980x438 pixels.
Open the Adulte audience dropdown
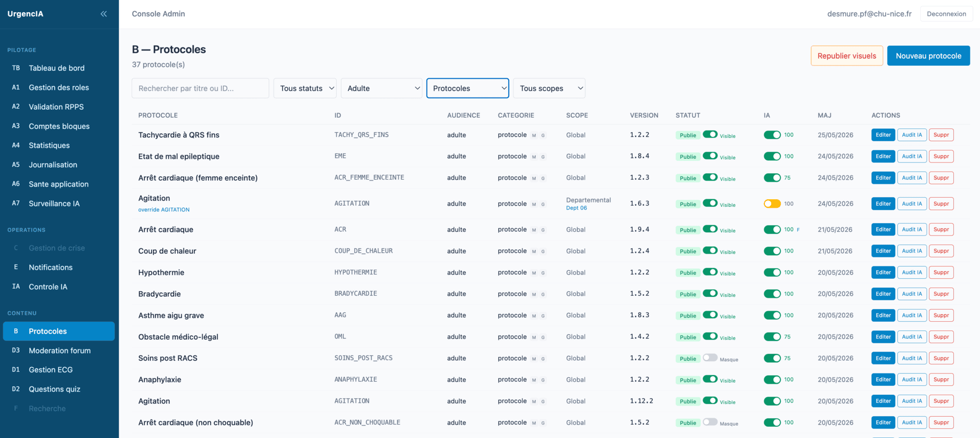pyautogui.click(x=382, y=88)
